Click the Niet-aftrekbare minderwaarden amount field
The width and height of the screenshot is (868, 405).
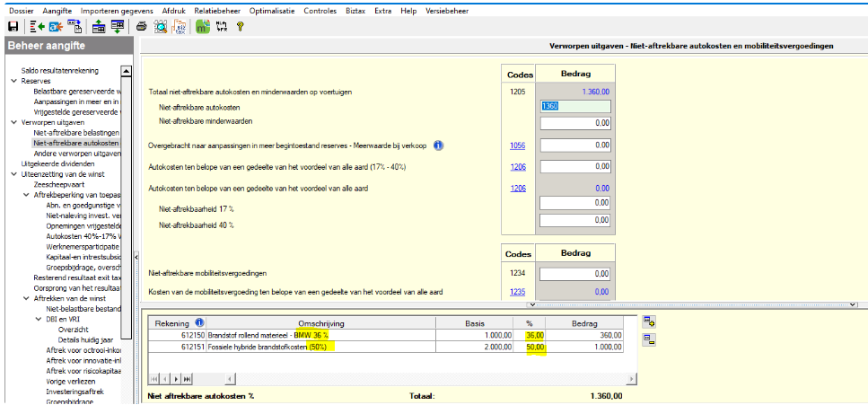[x=575, y=122]
